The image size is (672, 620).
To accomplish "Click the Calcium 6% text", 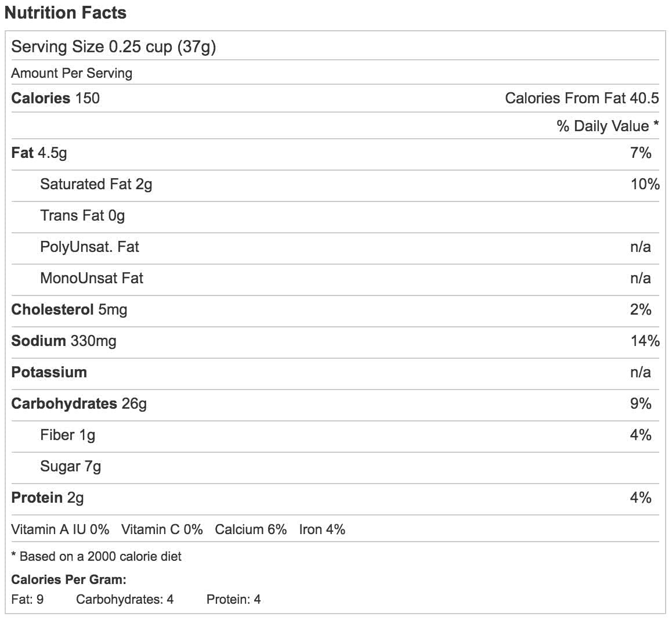I will click(251, 529).
